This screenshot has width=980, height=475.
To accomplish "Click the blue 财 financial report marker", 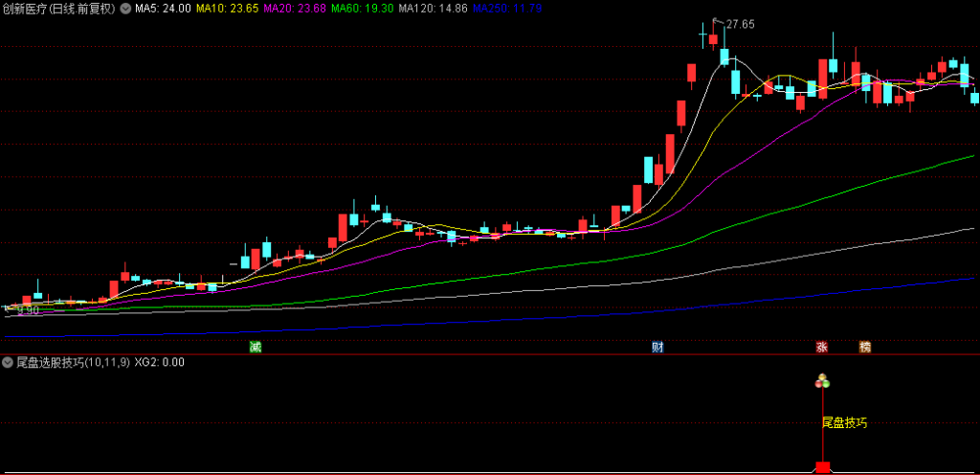I will (x=657, y=346).
